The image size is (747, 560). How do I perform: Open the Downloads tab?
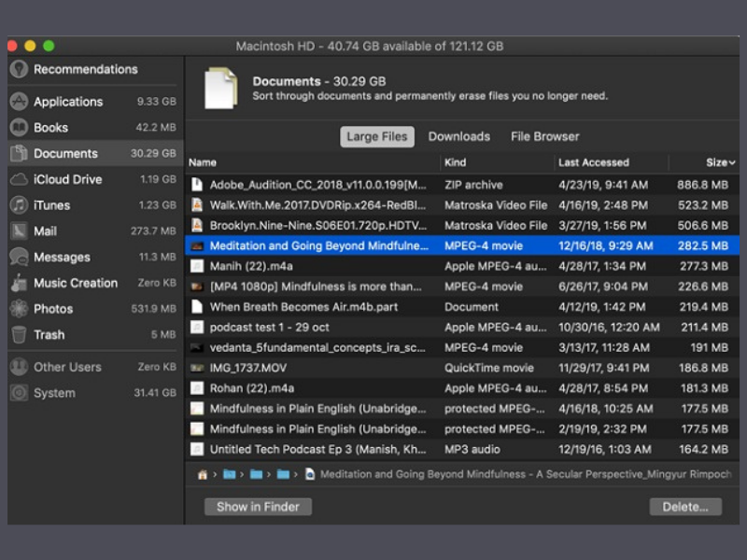tap(459, 136)
